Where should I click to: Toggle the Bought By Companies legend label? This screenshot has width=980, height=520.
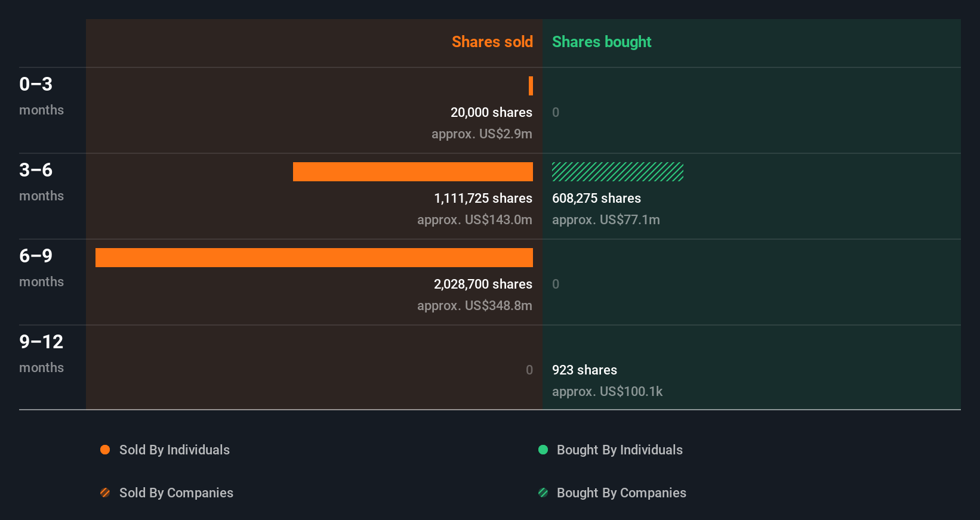click(621, 493)
